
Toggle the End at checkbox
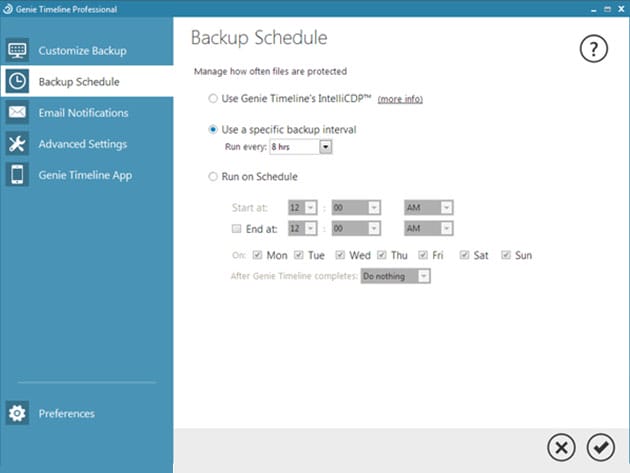pyautogui.click(x=236, y=228)
